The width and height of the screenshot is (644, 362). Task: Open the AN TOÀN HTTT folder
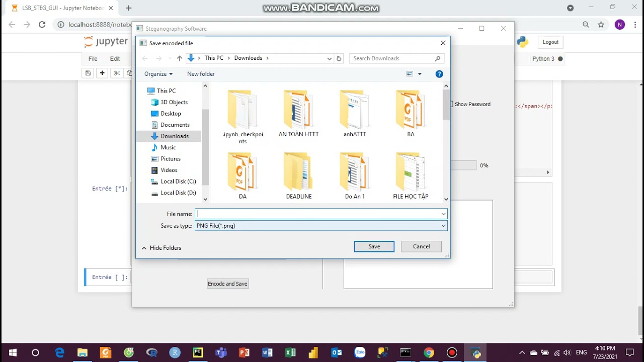[x=299, y=113]
